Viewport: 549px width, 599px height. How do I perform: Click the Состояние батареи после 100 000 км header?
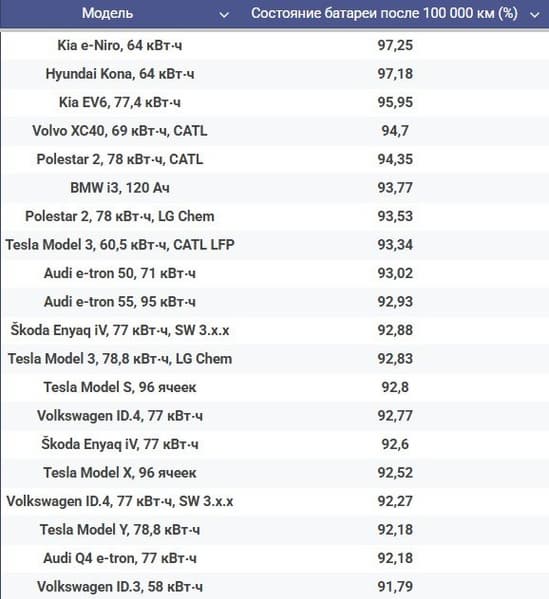click(384, 13)
